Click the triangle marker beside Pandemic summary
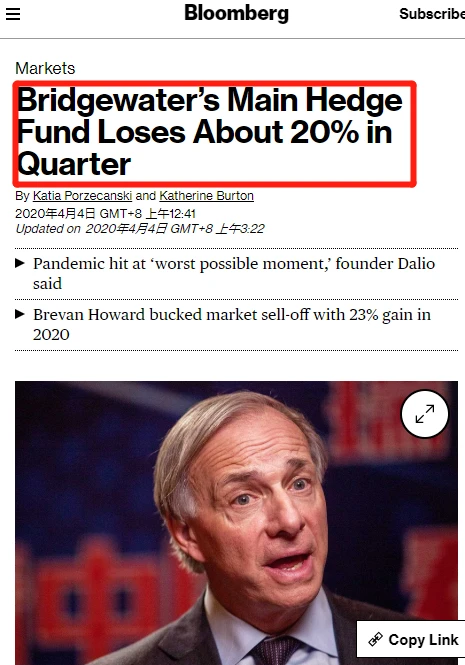 (x=20, y=263)
